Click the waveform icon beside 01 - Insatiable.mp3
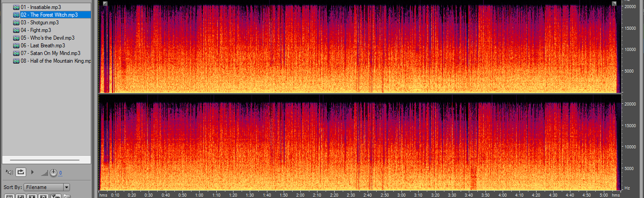 (16, 7)
